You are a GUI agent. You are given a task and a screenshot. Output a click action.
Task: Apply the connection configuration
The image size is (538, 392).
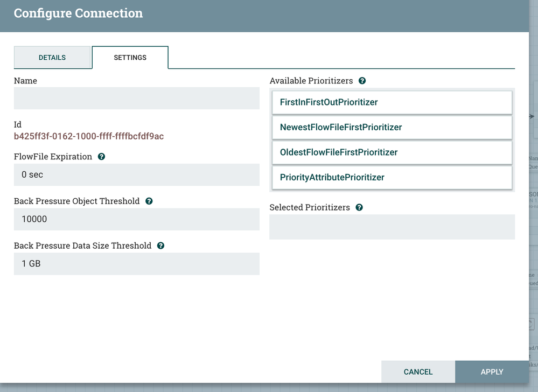click(492, 372)
